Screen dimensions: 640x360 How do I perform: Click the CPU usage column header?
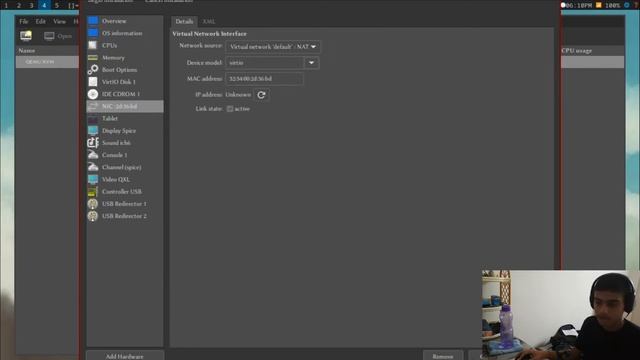[x=576, y=51]
